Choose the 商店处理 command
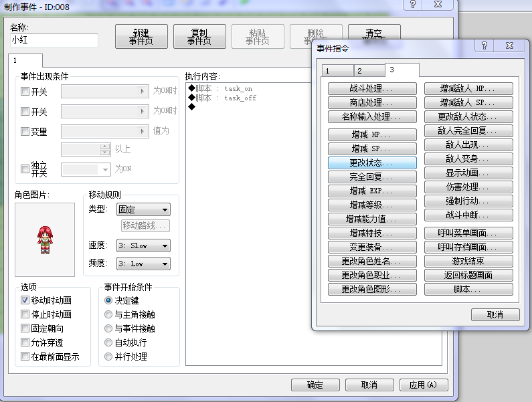Image resolution: width=532 pixels, height=402 pixels. tap(372, 102)
